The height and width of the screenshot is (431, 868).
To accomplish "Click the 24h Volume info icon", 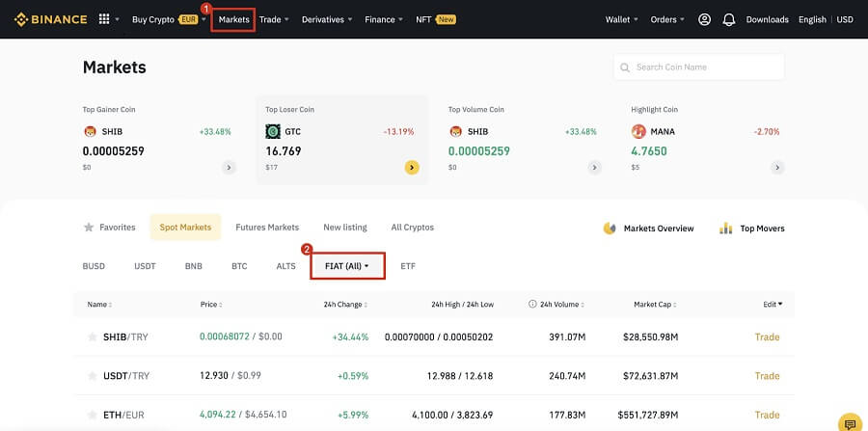I will pyautogui.click(x=532, y=305).
